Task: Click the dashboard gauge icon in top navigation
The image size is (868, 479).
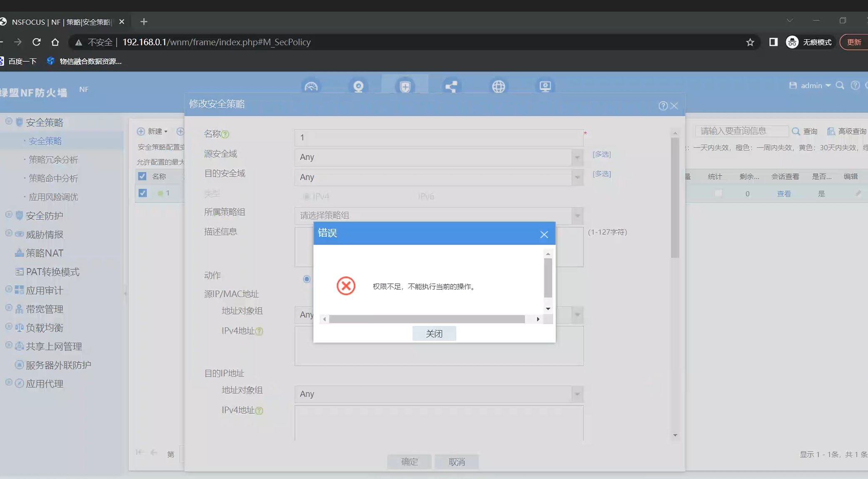Action: (311, 87)
